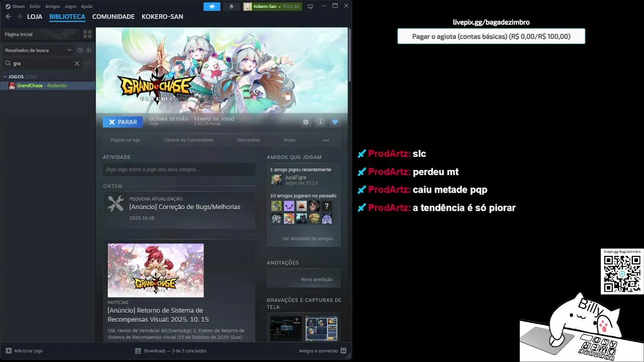Click Kokero-San profile avatar
644x362 pixels.
pos(248,7)
